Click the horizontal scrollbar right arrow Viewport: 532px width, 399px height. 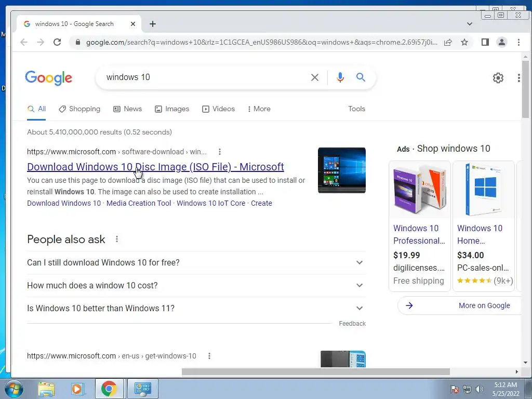[517, 372]
